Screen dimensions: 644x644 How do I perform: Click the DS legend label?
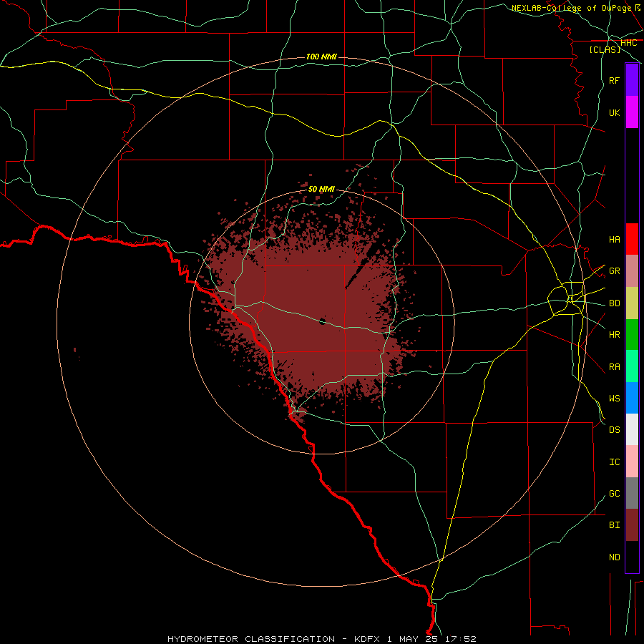coord(614,429)
